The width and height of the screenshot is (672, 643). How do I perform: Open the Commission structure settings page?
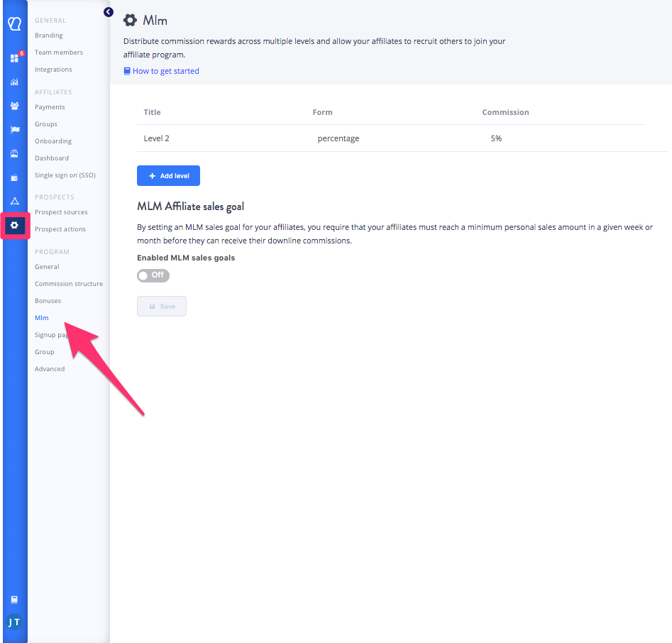(x=69, y=284)
